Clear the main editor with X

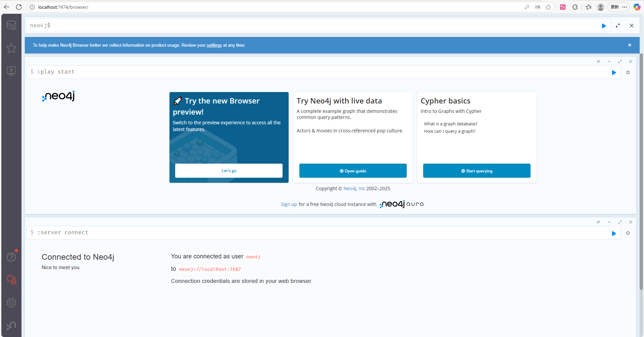[632, 26]
